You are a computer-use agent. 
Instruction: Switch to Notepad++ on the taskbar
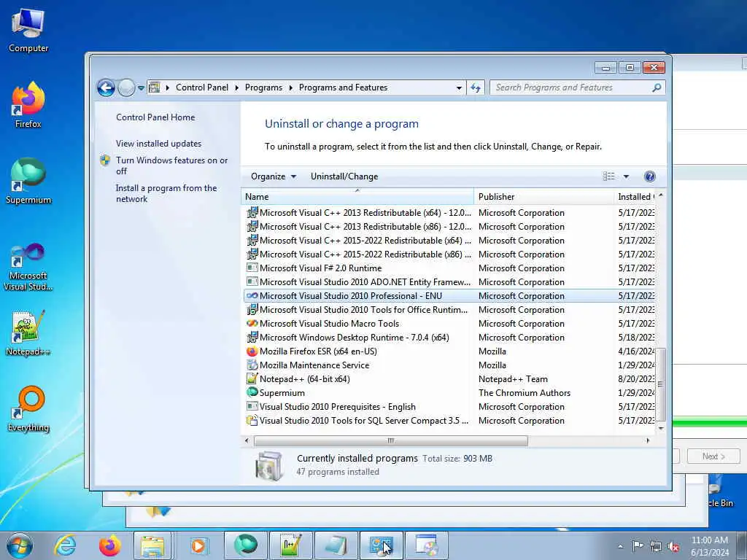[290, 545]
